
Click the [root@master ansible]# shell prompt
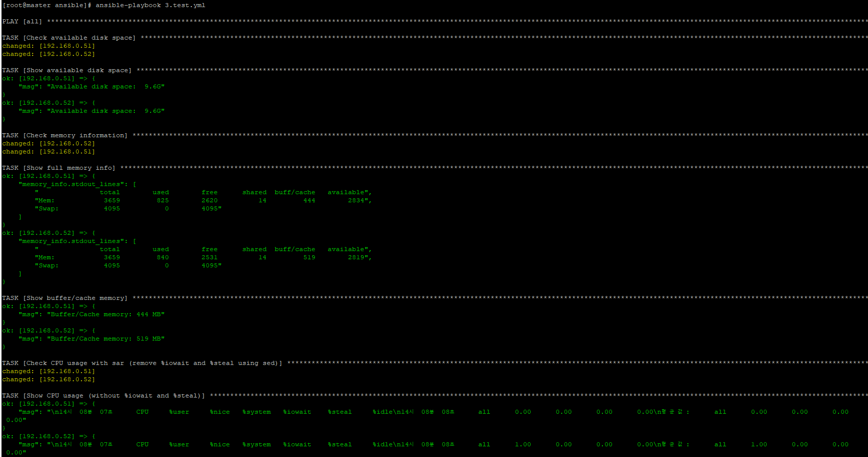[x=47, y=5]
